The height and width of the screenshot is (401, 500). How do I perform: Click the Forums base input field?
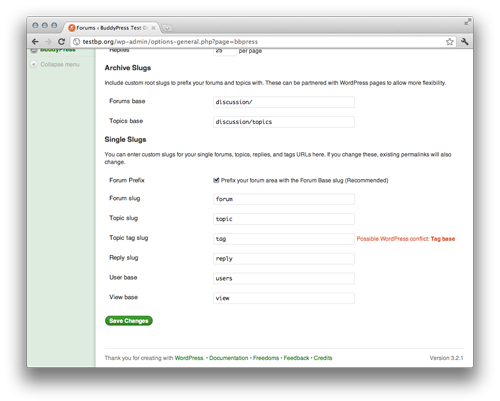[x=284, y=102]
